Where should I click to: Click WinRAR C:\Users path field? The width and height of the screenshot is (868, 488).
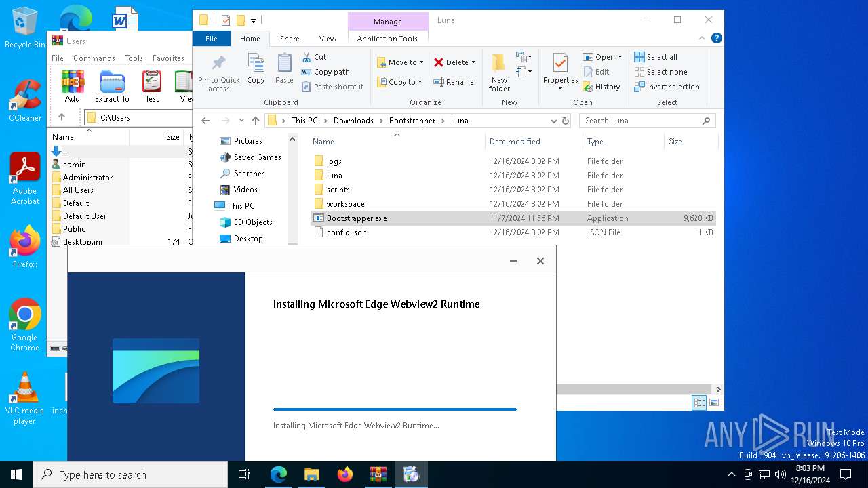139,118
